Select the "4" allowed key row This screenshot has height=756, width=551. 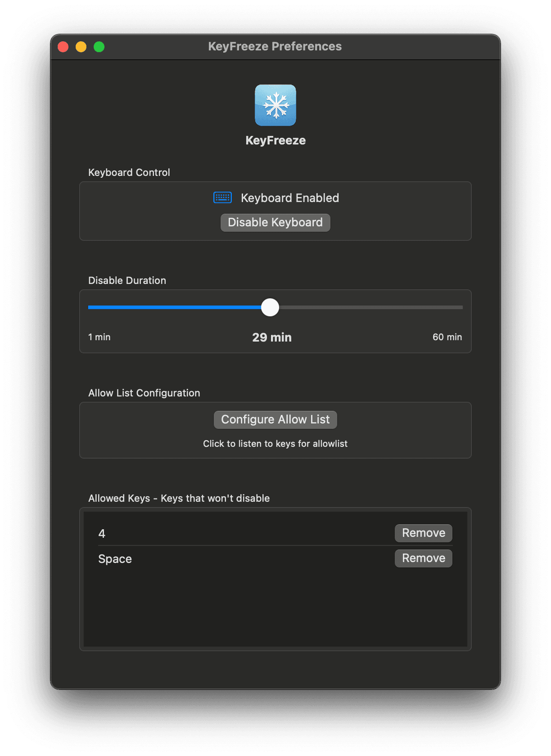click(275, 533)
